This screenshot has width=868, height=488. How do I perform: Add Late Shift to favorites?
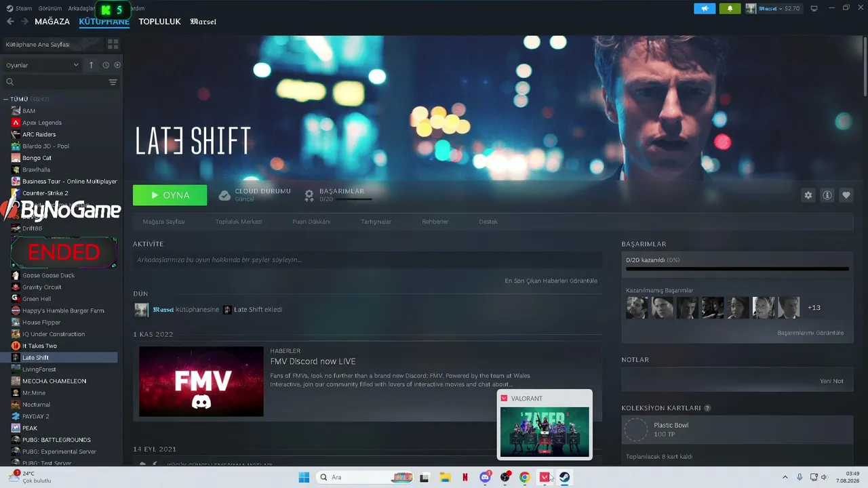click(x=846, y=195)
